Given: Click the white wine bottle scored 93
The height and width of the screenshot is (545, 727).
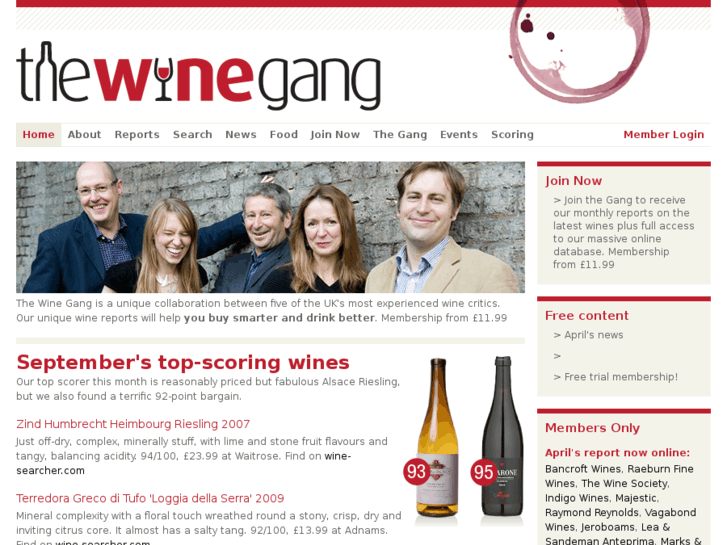Looking at the screenshot, I should click(438, 437).
